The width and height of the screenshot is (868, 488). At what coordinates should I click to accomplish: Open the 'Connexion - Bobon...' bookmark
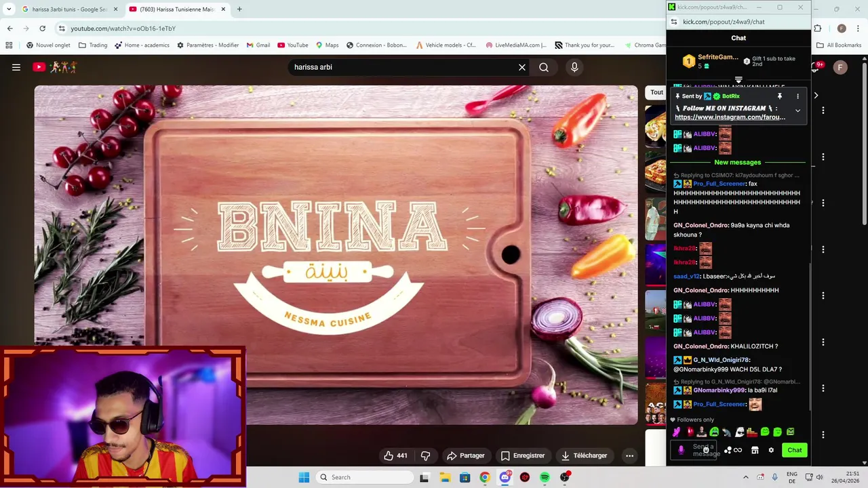(x=376, y=45)
